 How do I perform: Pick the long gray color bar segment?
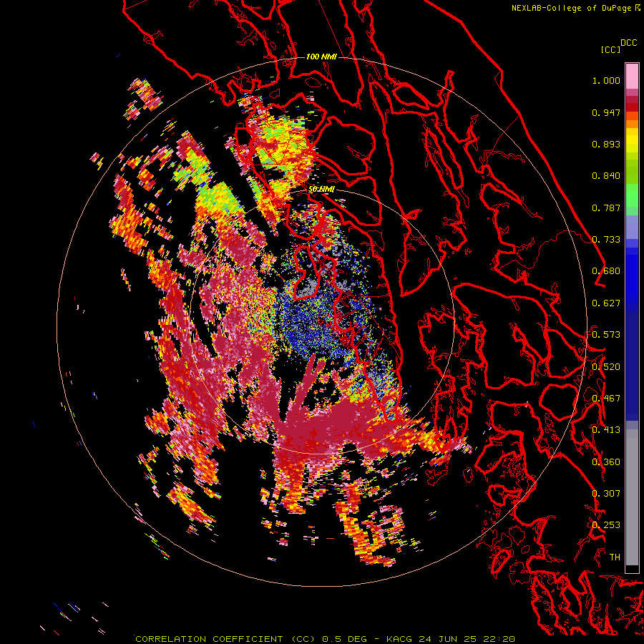632,501
